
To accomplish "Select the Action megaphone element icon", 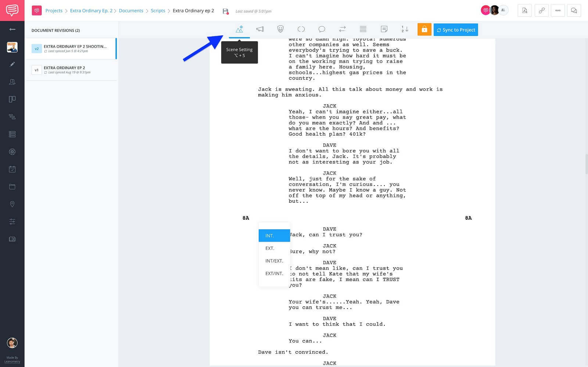I will [260, 29].
